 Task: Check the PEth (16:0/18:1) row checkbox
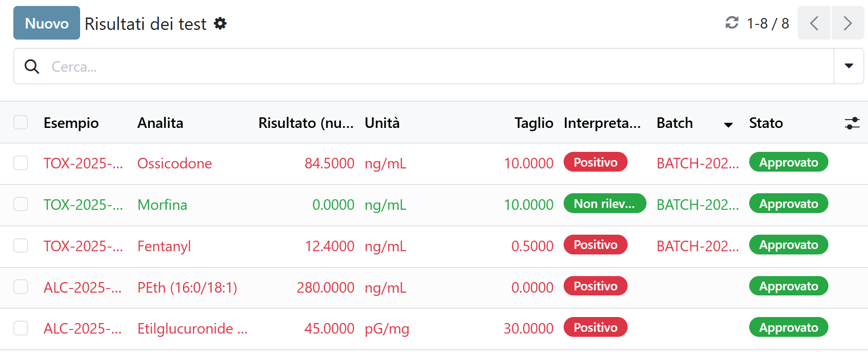pos(21,287)
